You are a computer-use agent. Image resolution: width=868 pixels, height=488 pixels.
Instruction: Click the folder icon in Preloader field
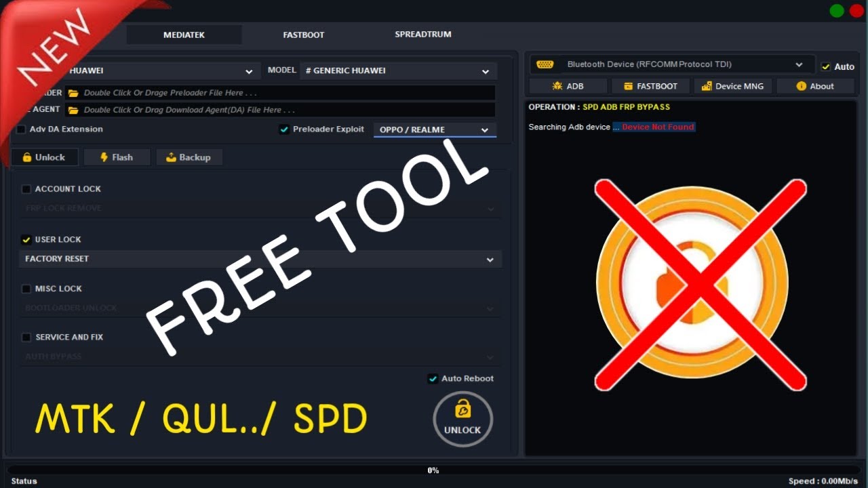point(73,93)
